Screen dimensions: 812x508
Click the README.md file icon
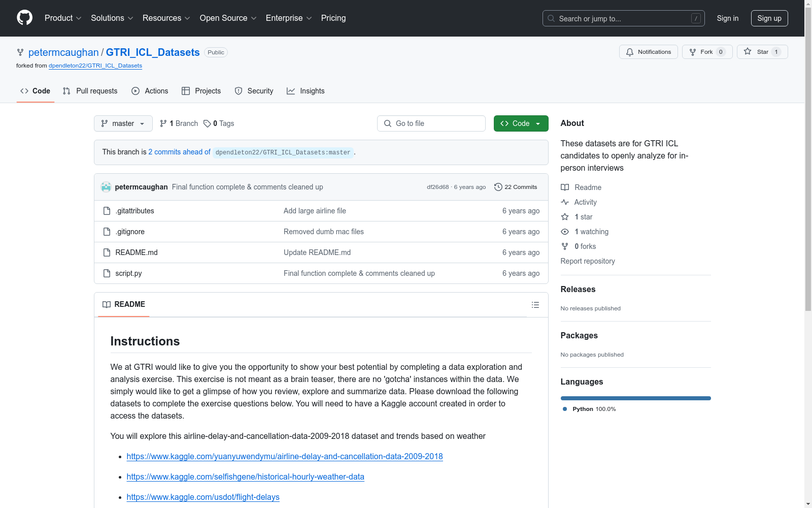pos(107,252)
